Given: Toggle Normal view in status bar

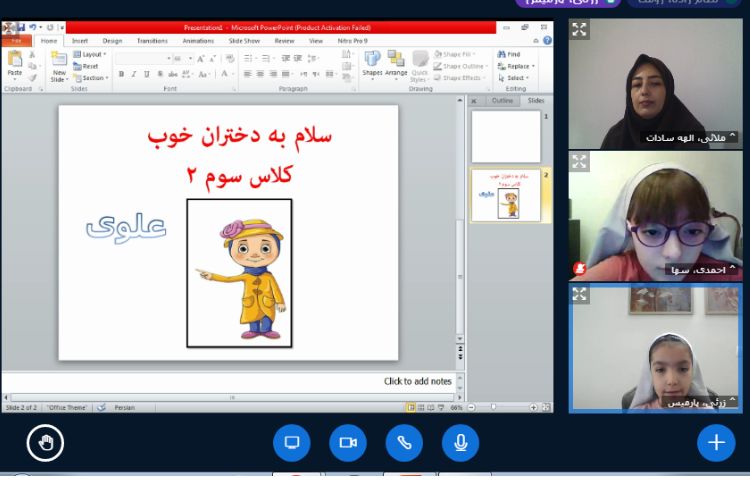Looking at the screenshot, I should pyautogui.click(x=411, y=407).
